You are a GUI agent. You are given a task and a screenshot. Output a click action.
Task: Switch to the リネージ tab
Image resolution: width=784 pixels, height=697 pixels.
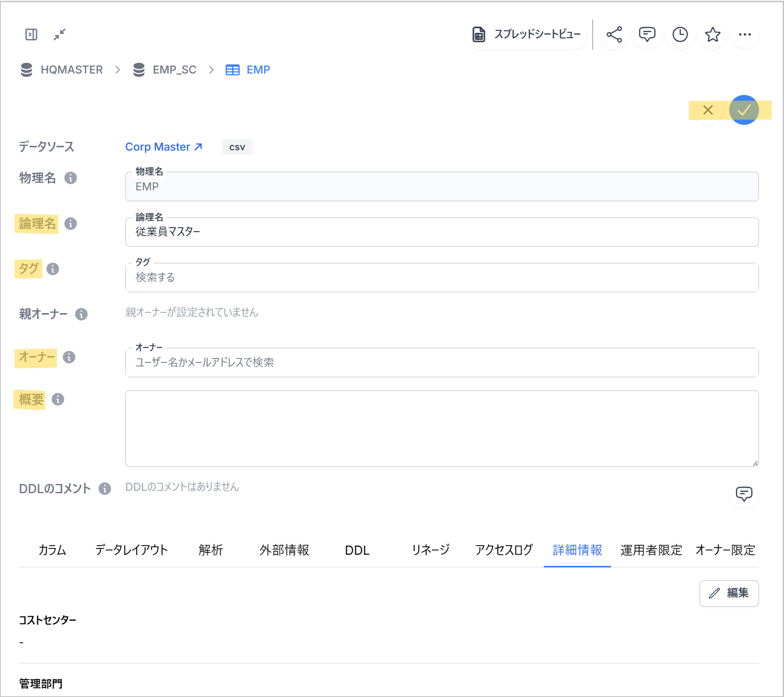431,550
